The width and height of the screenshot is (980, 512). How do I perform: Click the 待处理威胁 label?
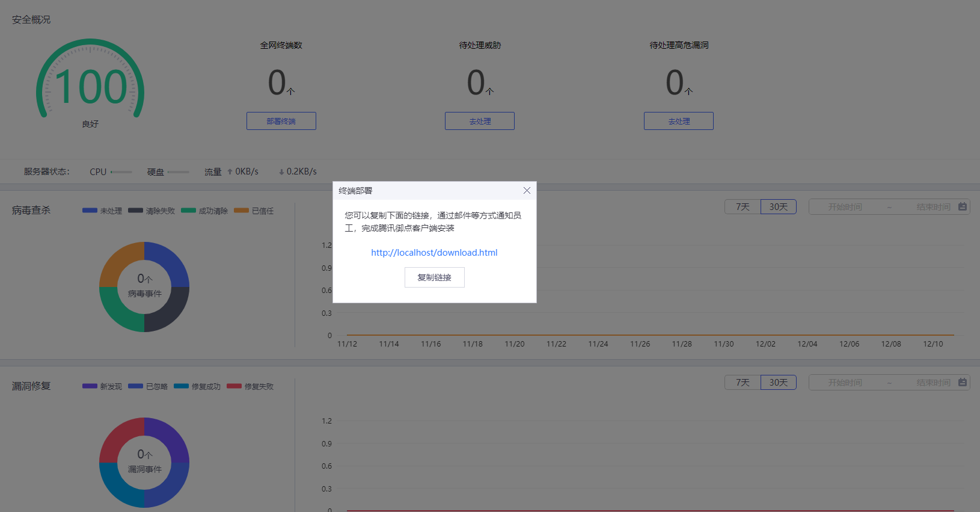pos(480,45)
